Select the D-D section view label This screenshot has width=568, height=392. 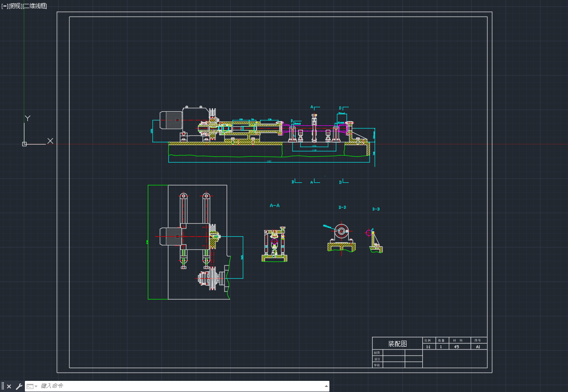[342, 208]
